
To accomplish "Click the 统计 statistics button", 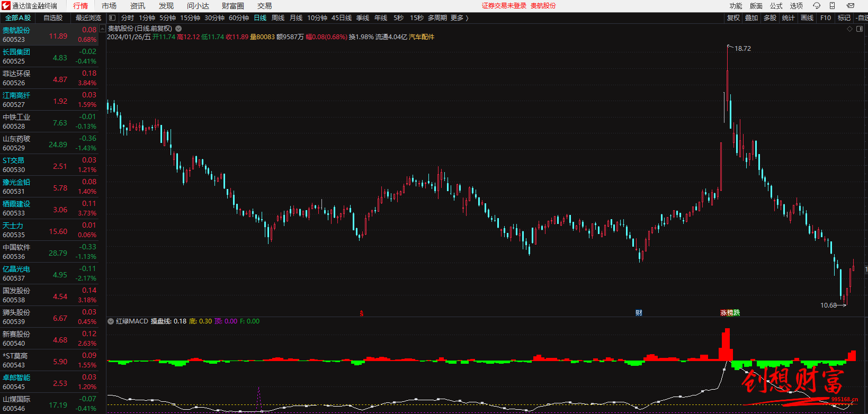I will 789,18.
